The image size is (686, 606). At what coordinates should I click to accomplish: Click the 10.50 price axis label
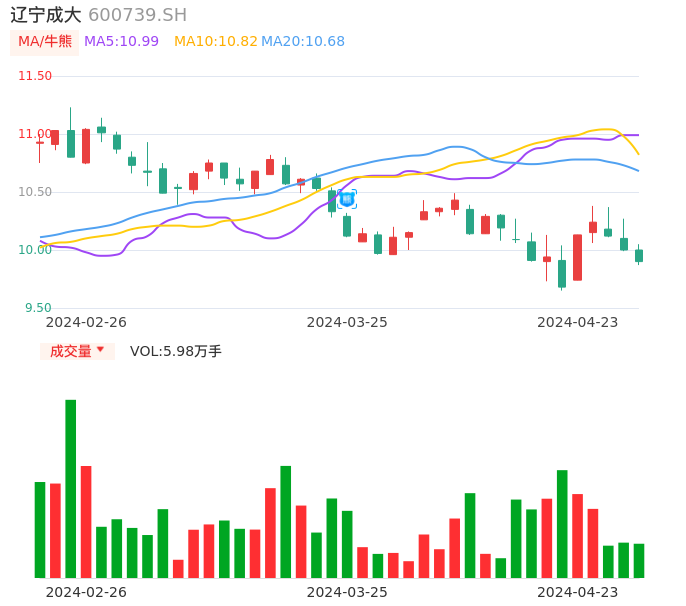point(36,192)
